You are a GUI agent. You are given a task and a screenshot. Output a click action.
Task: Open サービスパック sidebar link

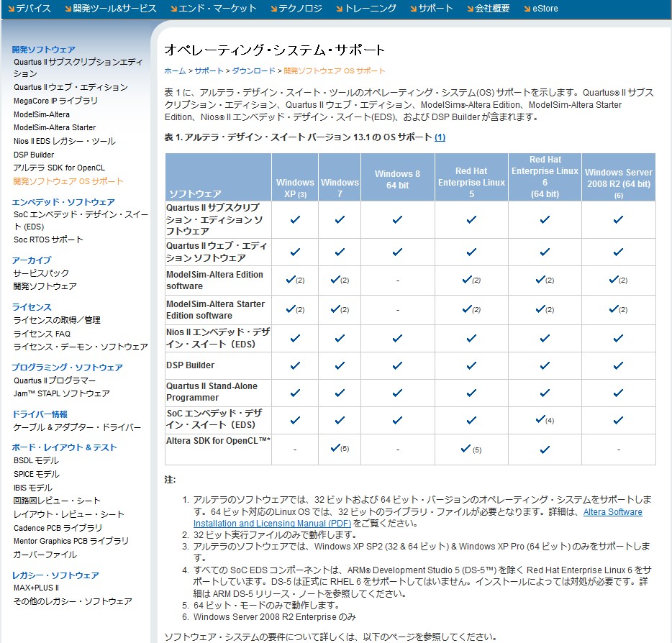tap(41, 273)
